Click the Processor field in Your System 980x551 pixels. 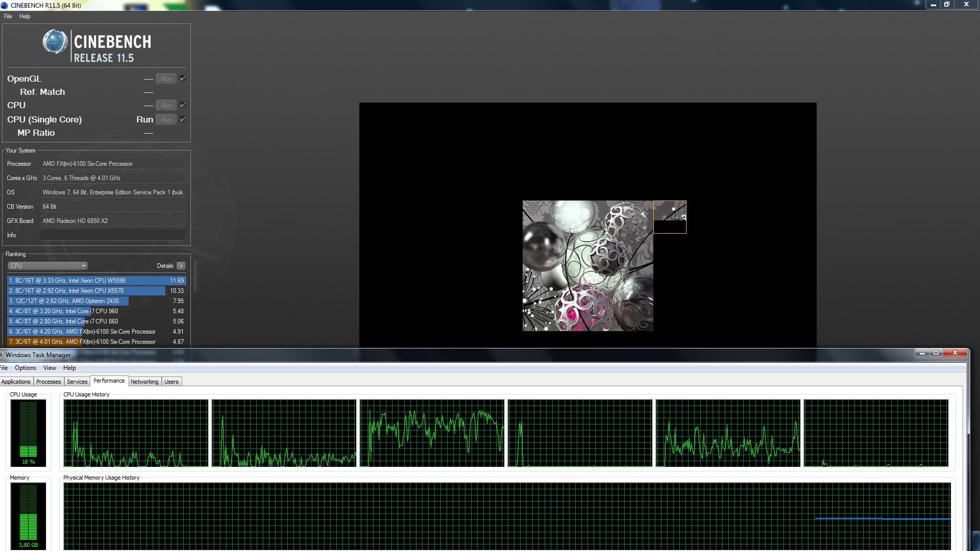112,164
